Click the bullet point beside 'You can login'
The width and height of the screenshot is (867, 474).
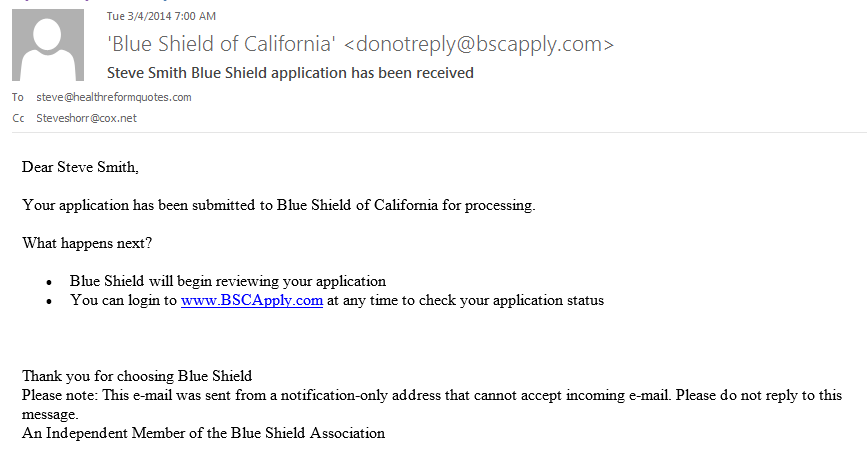click(x=49, y=302)
